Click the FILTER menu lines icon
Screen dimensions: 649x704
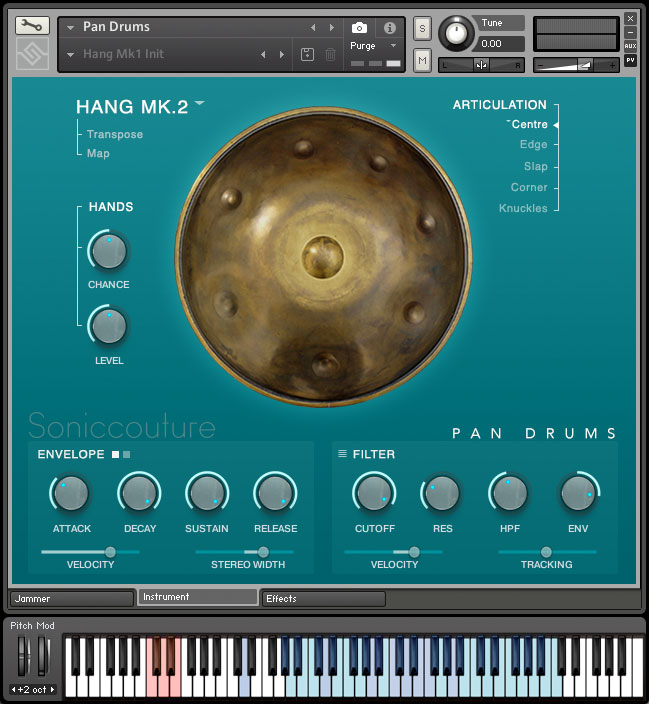point(342,454)
